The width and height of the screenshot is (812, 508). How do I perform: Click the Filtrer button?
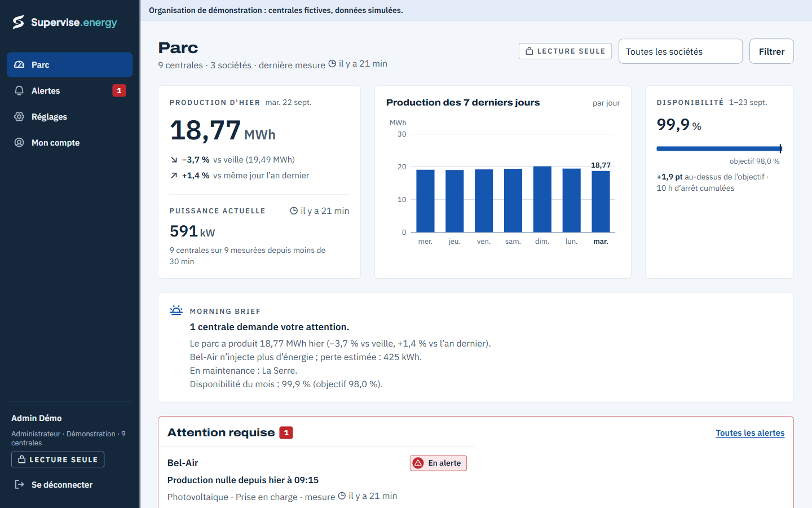(771, 51)
